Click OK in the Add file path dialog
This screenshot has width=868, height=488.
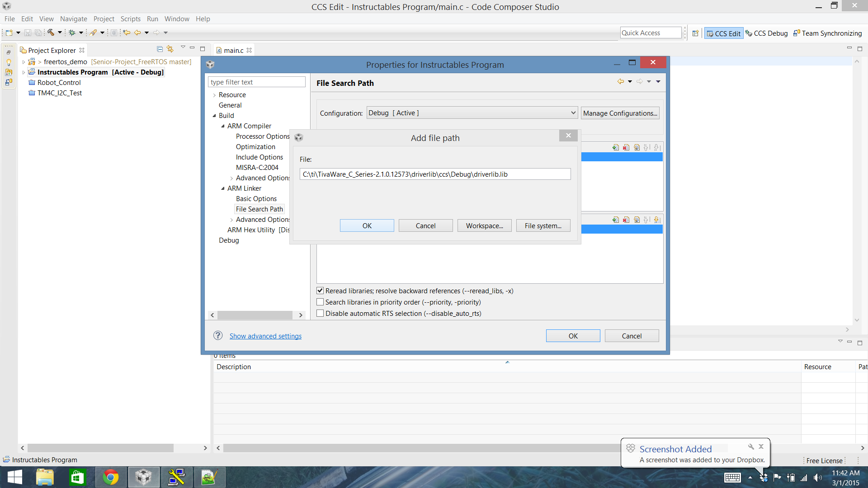pyautogui.click(x=367, y=225)
